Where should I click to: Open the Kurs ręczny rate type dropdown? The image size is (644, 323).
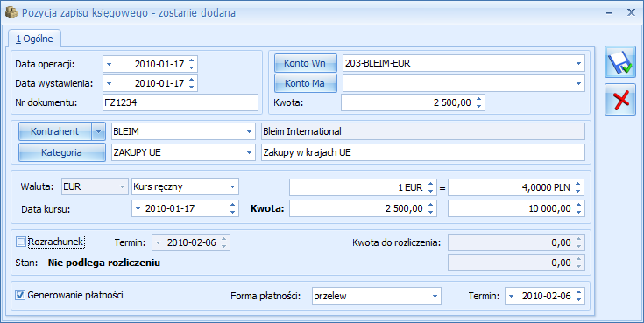click(232, 186)
